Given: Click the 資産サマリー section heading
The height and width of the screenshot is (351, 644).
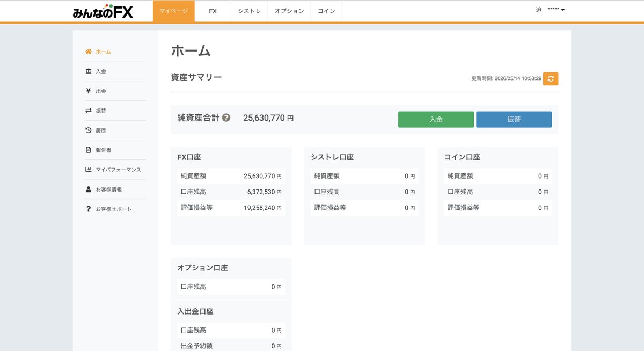Looking at the screenshot, I should [196, 77].
